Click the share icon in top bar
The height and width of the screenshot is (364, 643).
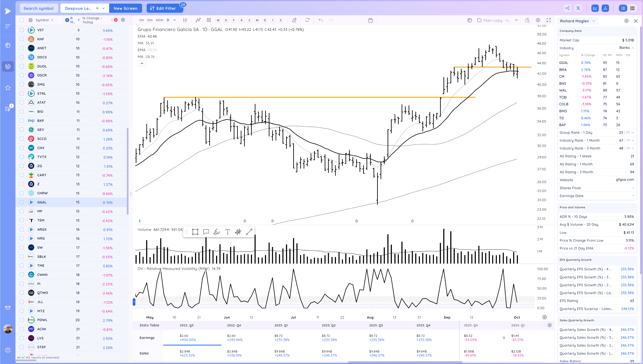(x=567, y=8)
